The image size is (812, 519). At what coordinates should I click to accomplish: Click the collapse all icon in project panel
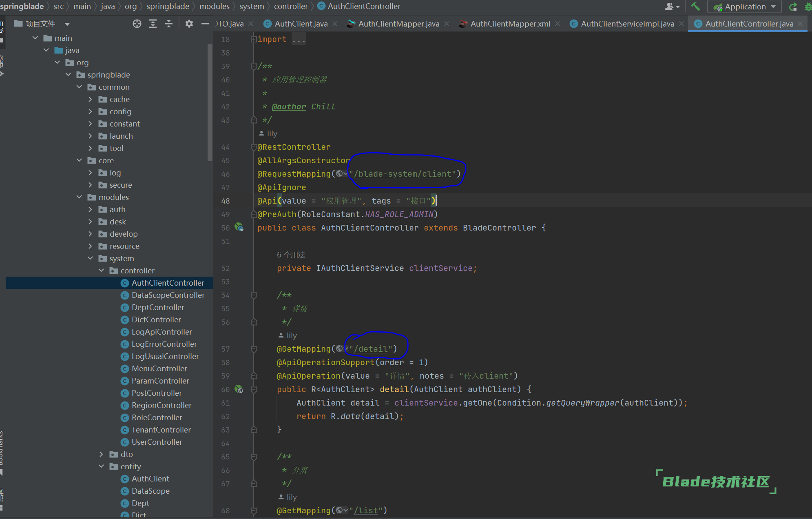pos(169,24)
